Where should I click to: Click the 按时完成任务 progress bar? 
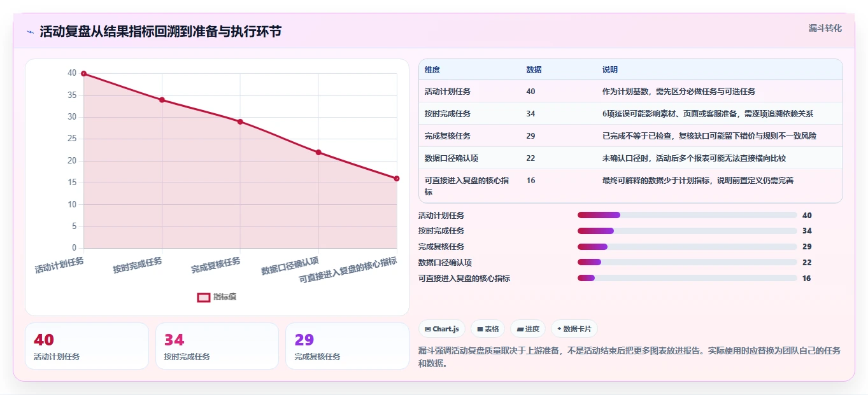tap(687, 231)
